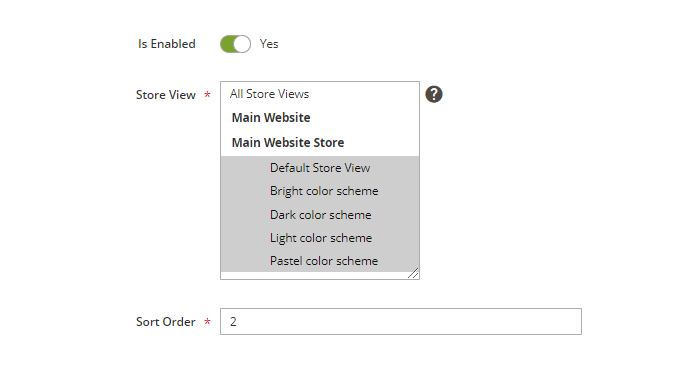Click the Store View field label
Image resolution: width=685 pixels, height=373 pixels.
[166, 95]
